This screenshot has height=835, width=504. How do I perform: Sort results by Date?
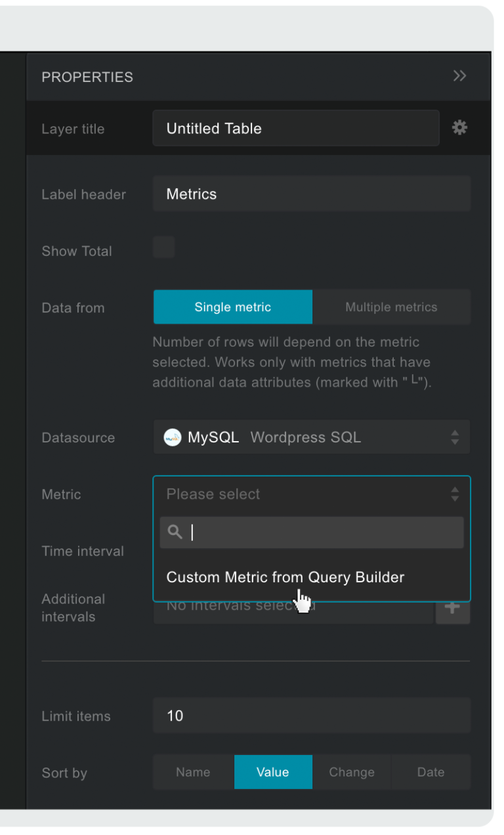(x=430, y=772)
